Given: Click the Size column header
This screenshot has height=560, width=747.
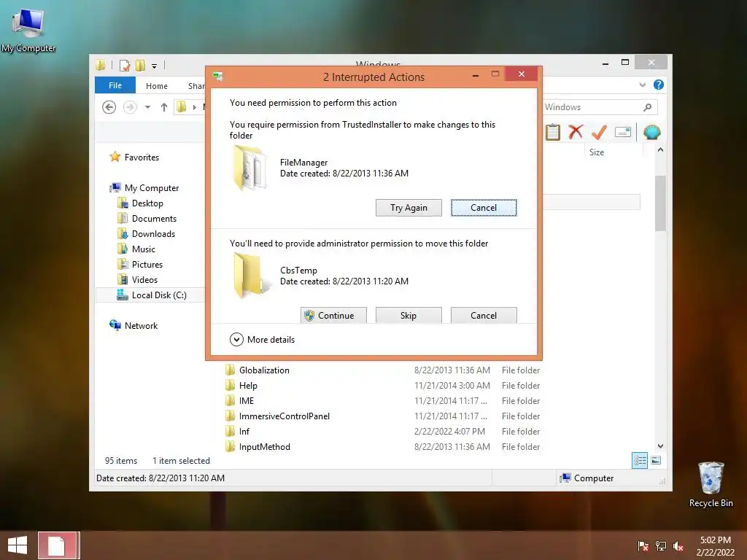Looking at the screenshot, I should click(x=614, y=152).
